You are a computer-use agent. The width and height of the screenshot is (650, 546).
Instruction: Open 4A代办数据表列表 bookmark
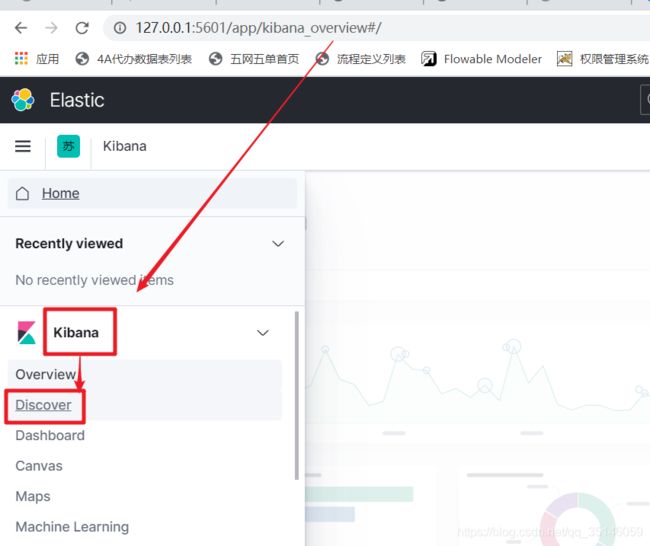pos(133,59)
